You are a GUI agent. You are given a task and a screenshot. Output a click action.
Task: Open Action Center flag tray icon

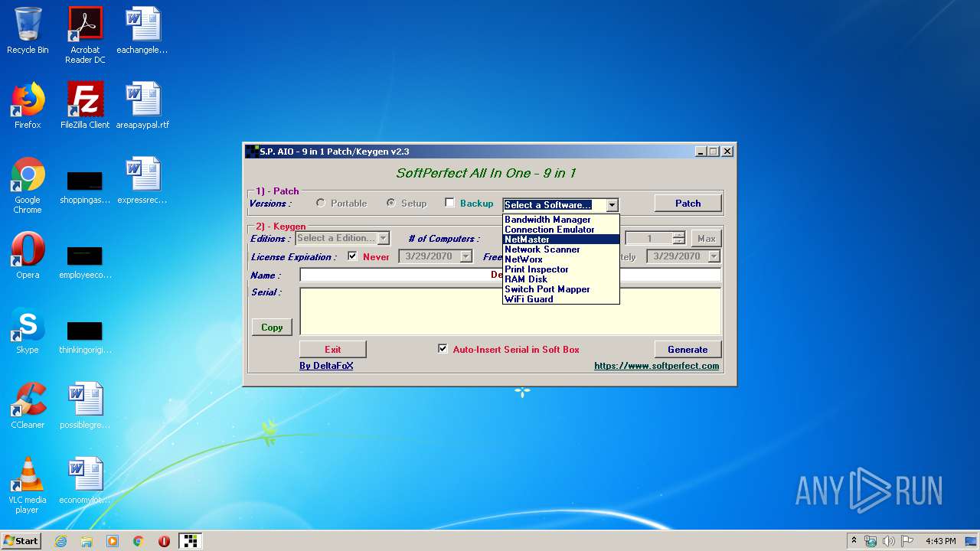point(906,541)
